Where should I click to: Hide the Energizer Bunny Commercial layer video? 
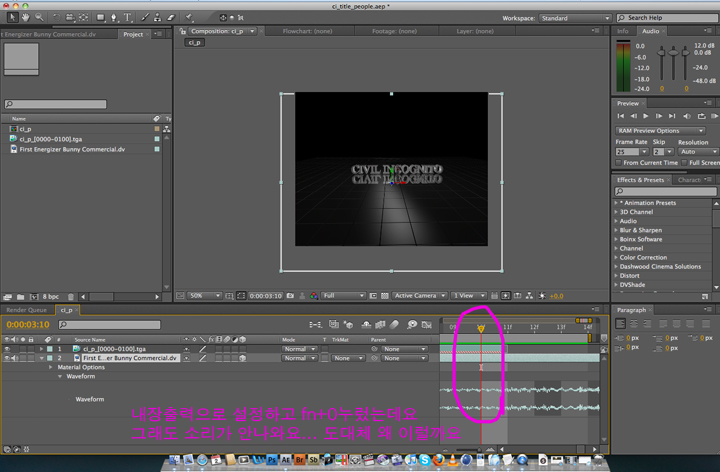click(6, 358)
